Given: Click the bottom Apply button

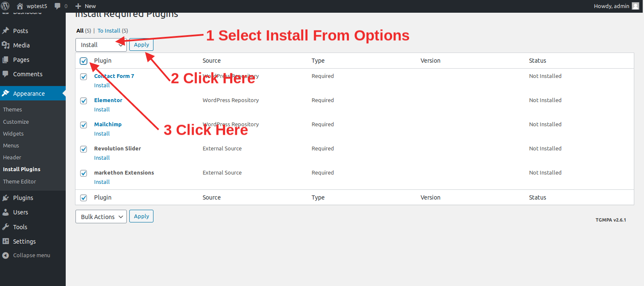Looking at the screenshot, I should [141, 216].
